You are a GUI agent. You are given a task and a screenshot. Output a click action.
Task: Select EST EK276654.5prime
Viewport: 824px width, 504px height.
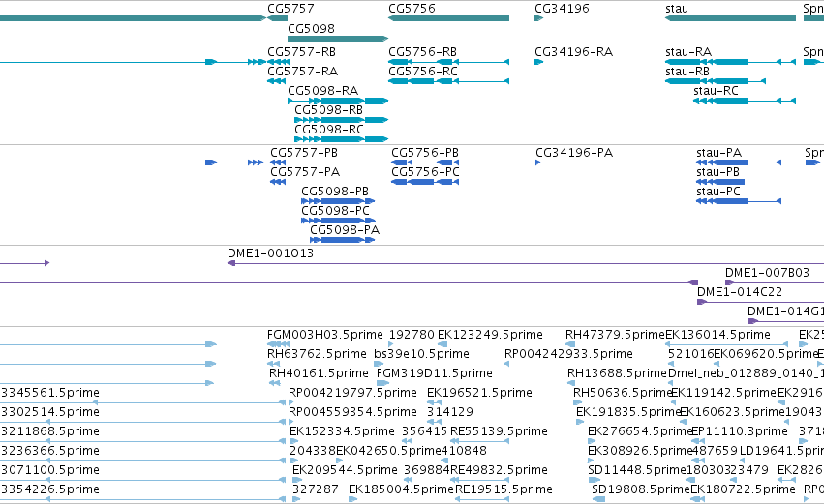640,432
